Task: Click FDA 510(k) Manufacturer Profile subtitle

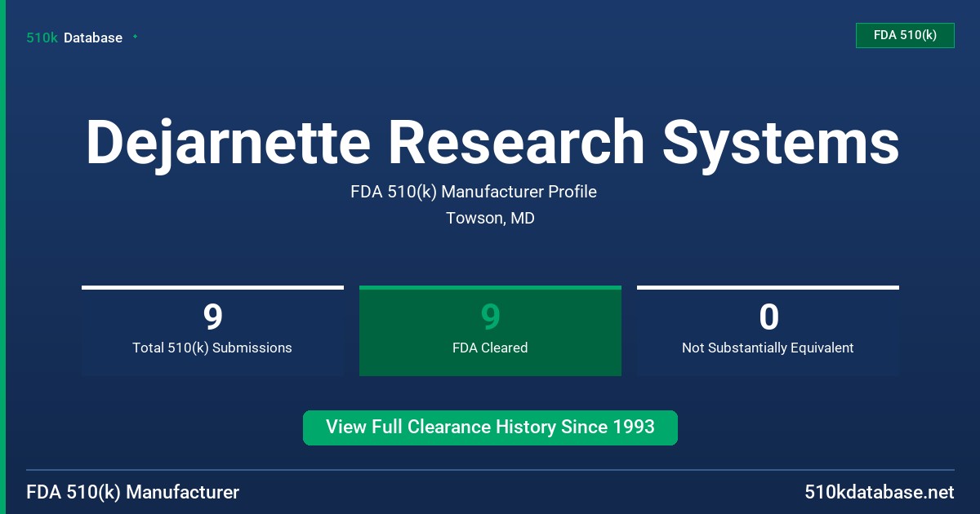Action: tap(474, 192)
